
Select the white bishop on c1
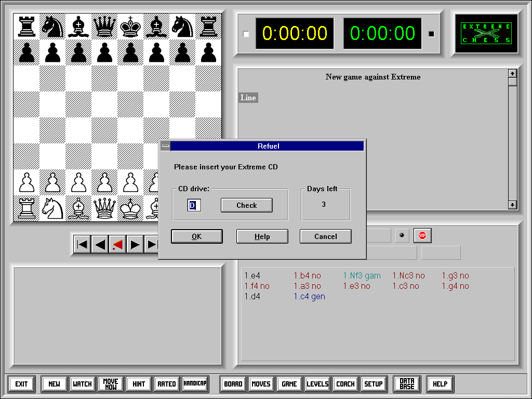tap(78, 208)
